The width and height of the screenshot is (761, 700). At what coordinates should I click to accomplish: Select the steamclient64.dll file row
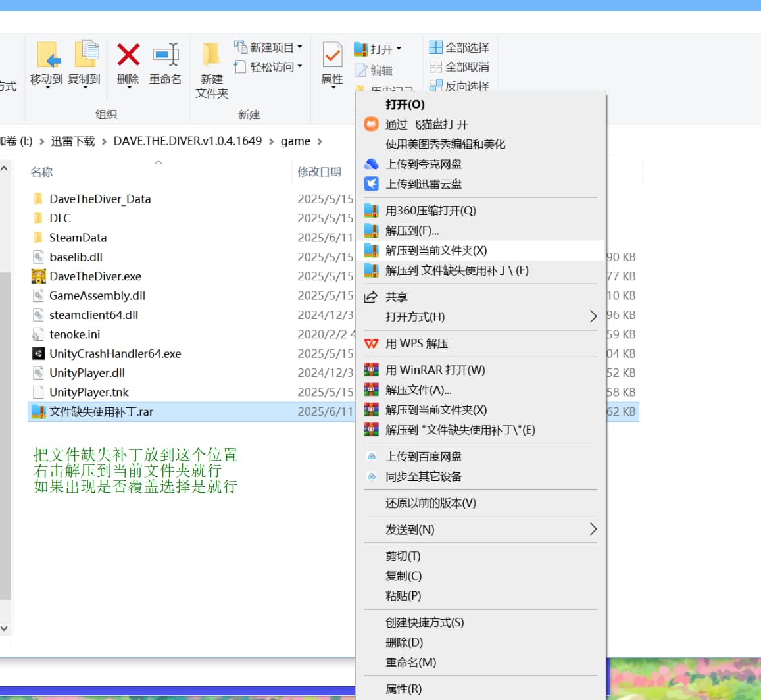click(x=191, y=315)
